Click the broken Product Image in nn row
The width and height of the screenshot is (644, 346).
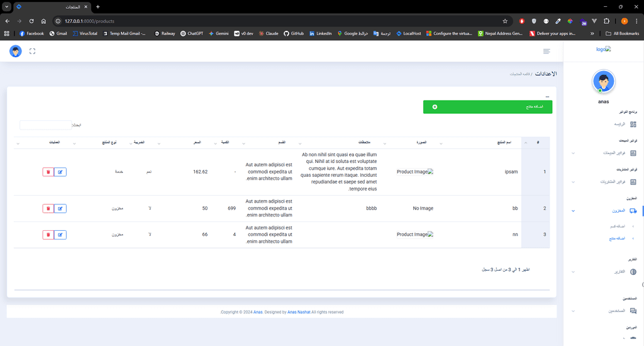[415, 234]
